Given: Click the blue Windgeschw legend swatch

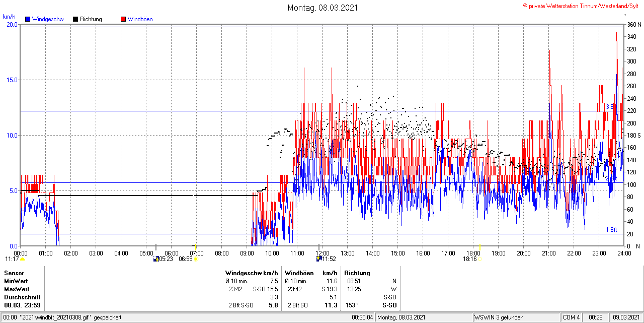Looking at the screenshot, I should [x=28, y=19].
